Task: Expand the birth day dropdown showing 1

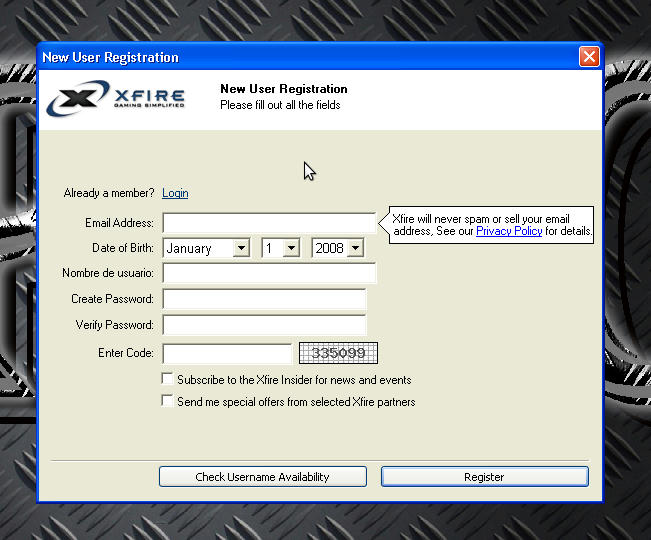Action: [x=281, y=248]
